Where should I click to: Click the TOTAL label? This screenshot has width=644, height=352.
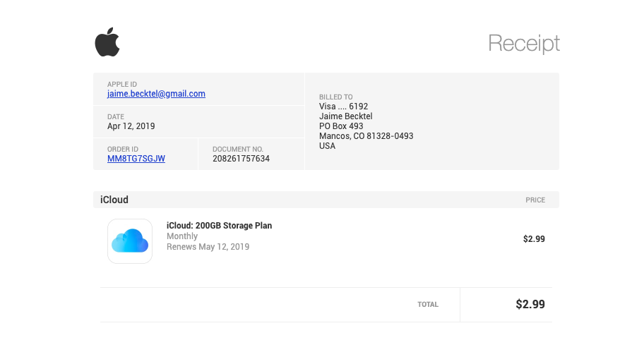[x=428, y=305]
